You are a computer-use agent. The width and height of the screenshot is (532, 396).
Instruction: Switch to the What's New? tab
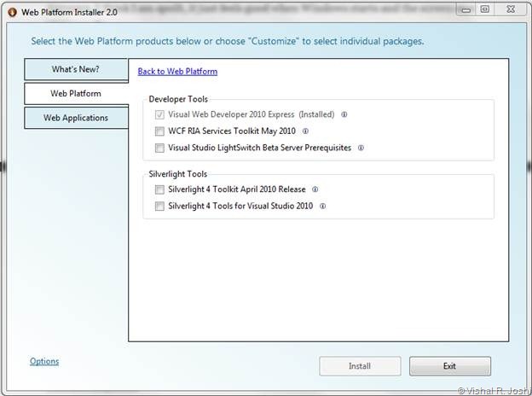(76, 69)
